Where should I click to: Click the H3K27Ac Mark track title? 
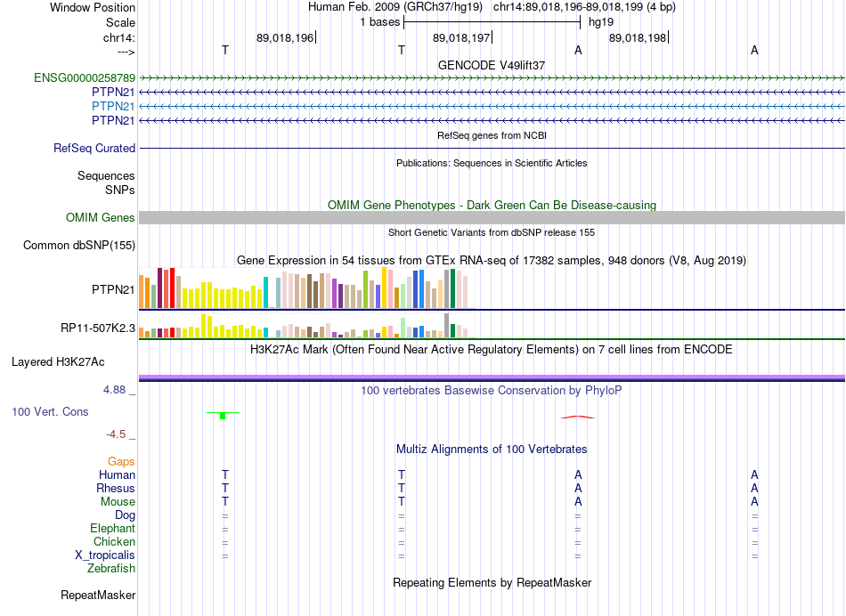point(492,350)
